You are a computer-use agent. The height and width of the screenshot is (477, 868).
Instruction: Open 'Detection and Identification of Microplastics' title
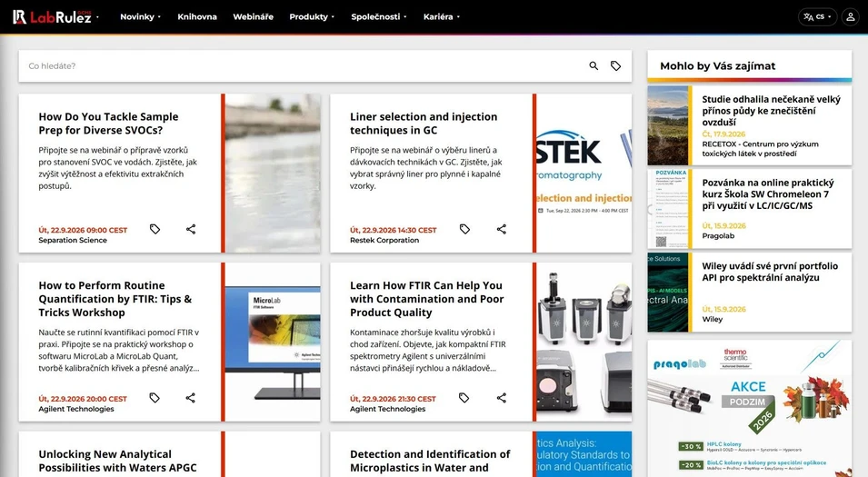(x=430, y=461)
